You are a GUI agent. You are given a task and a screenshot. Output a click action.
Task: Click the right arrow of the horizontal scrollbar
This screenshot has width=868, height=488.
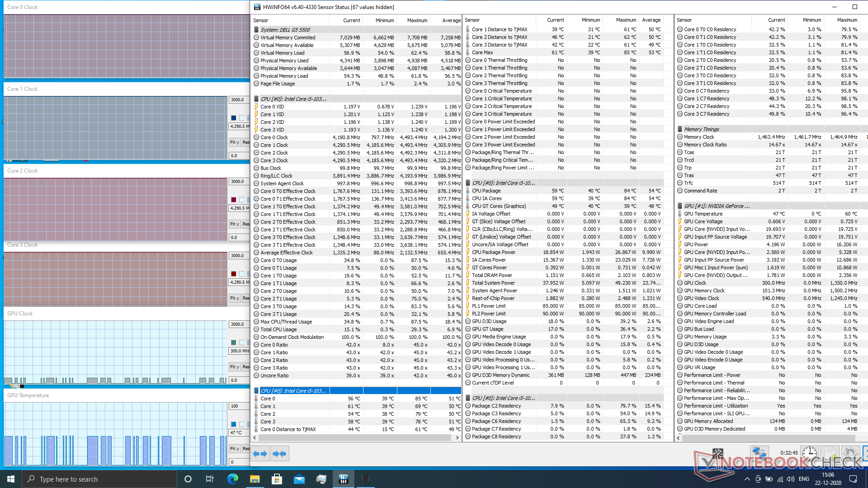[x=457, y=437]
